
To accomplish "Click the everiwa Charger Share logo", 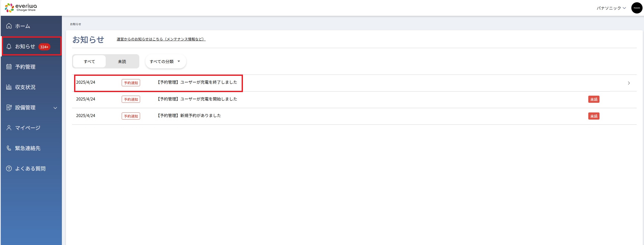I will [x=21, y=8].
